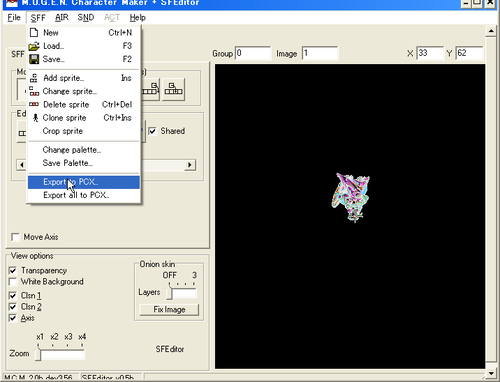Click the Group number input field
This screenshot has height=382, width=500.
click(x=253, y=53)
